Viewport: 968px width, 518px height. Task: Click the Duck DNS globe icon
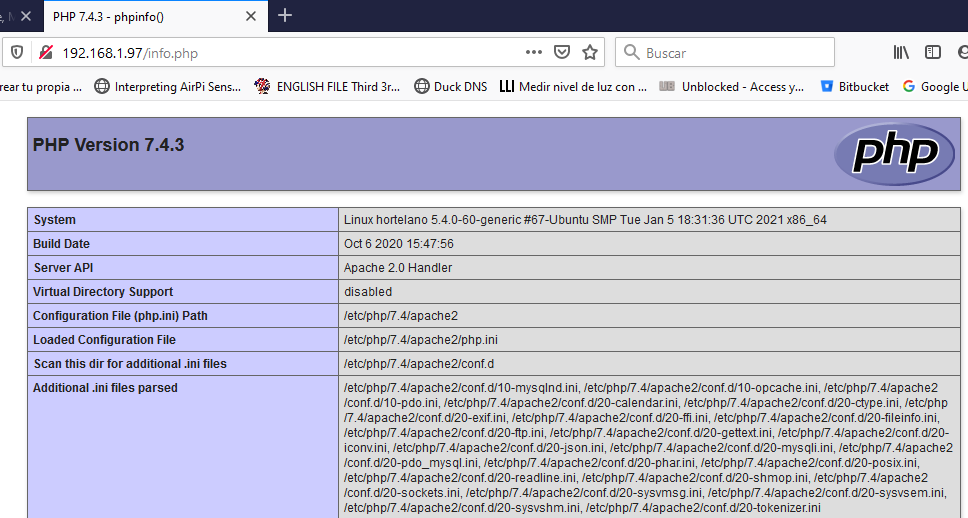pyautogui.click(x=422, y=86)
